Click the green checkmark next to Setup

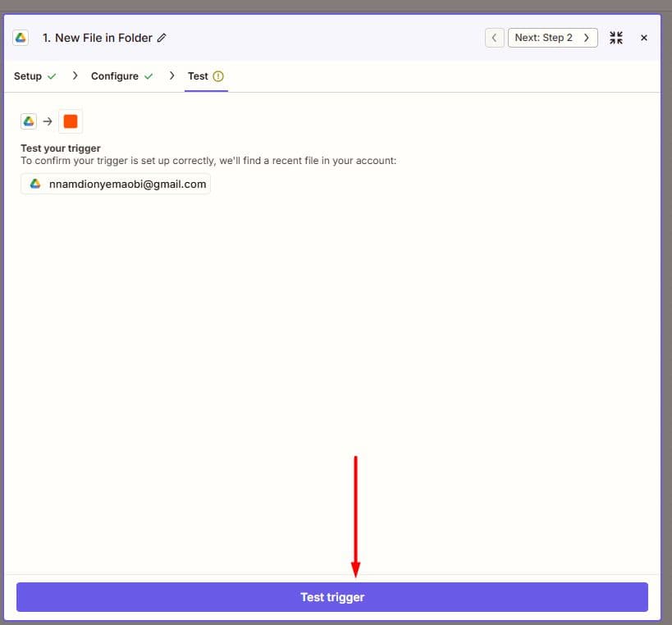52,76
